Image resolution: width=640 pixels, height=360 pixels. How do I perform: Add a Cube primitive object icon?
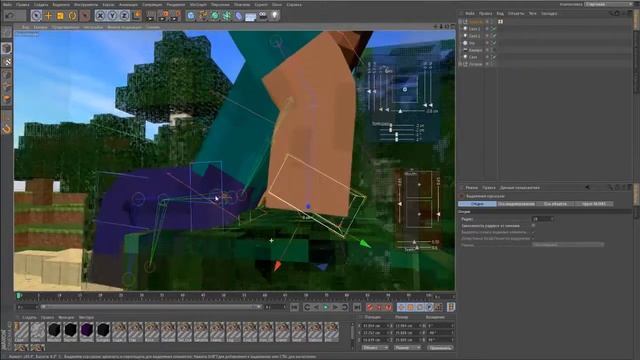191,16
